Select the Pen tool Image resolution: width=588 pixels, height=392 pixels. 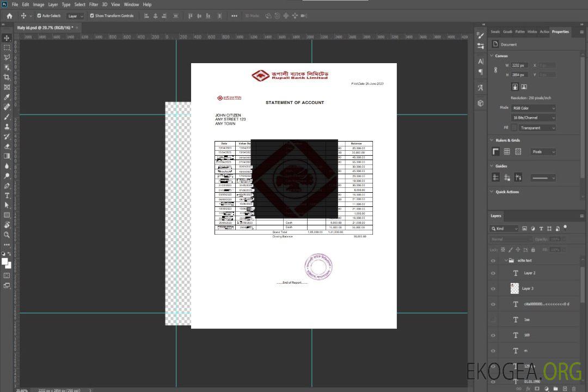point(7,186)
